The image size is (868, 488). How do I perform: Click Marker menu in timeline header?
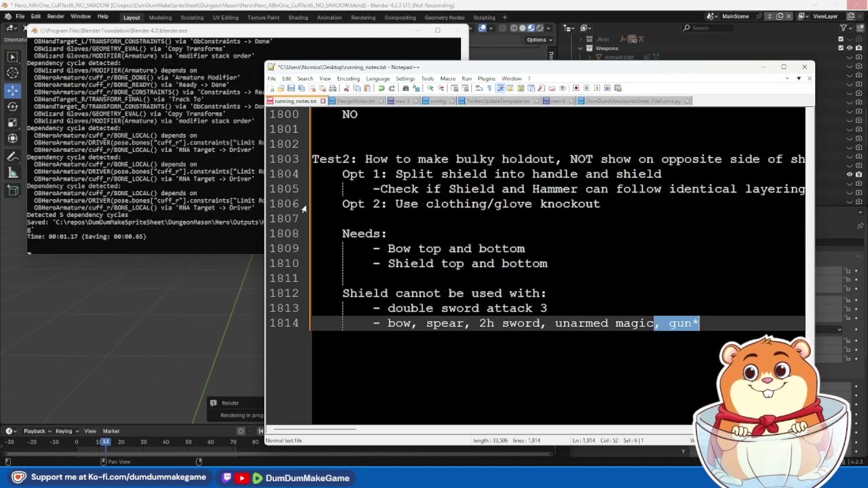tap(111, 431)
